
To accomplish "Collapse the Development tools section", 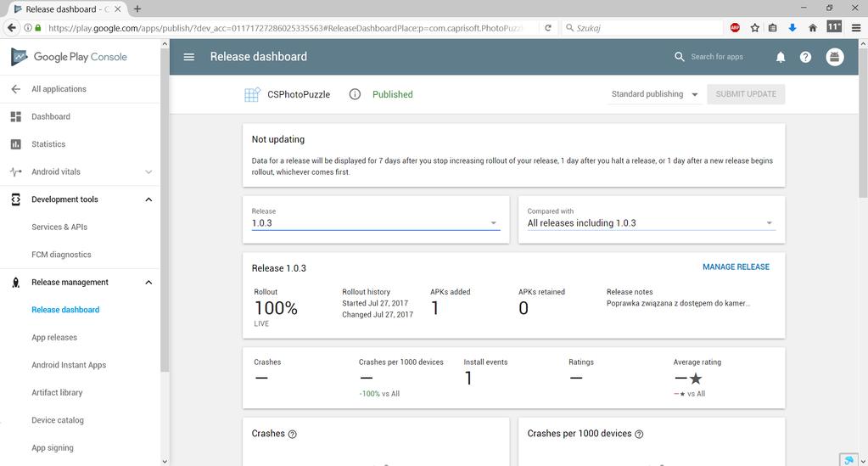I will (148, 199).
